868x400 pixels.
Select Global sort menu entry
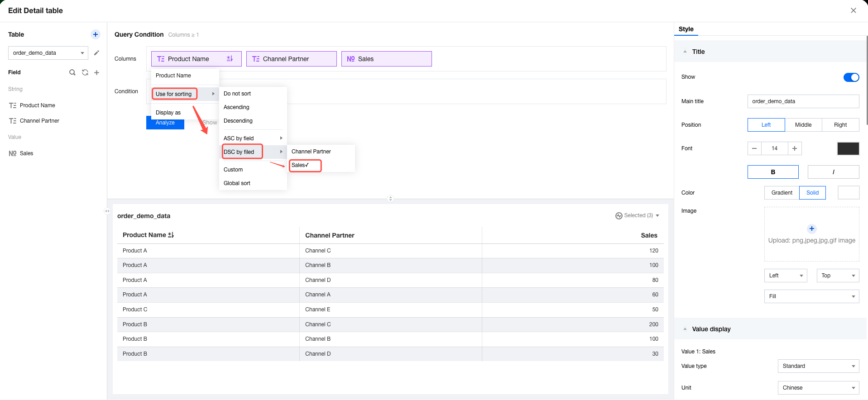237,183
